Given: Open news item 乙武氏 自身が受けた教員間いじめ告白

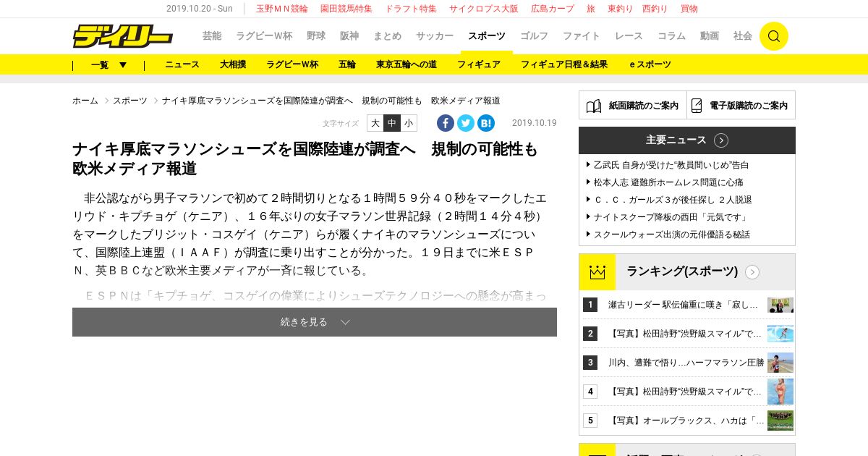Looking at the screenshot, I should tap(671, 165).
